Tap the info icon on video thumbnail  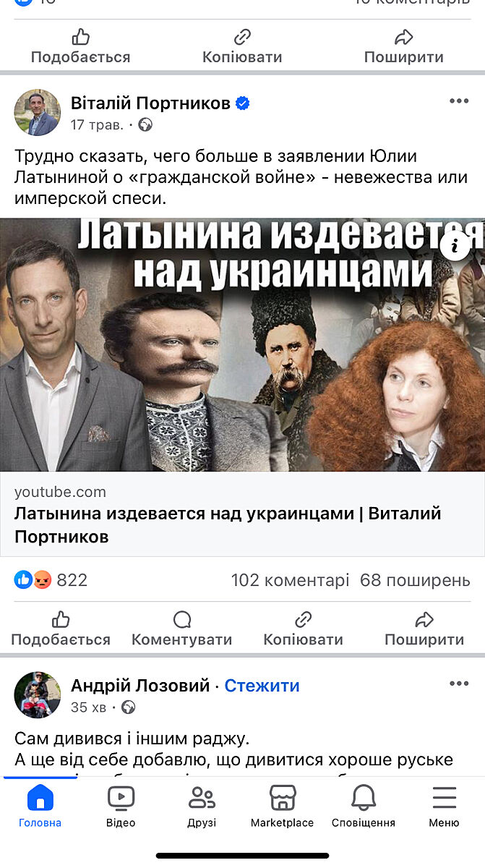point(455,247)
